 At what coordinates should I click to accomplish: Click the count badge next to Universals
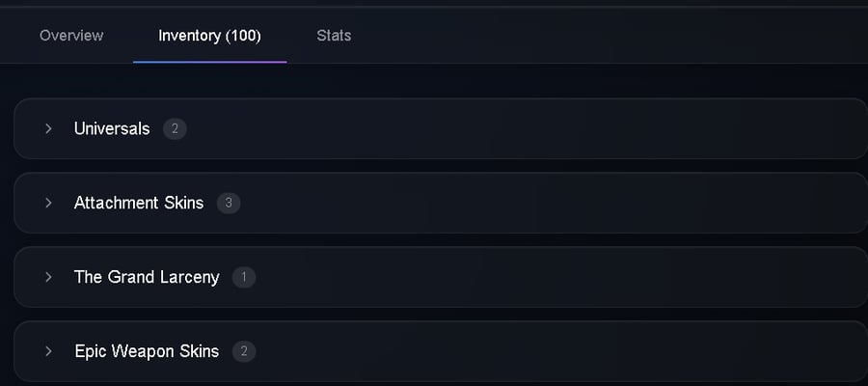[x=175, y=129]
